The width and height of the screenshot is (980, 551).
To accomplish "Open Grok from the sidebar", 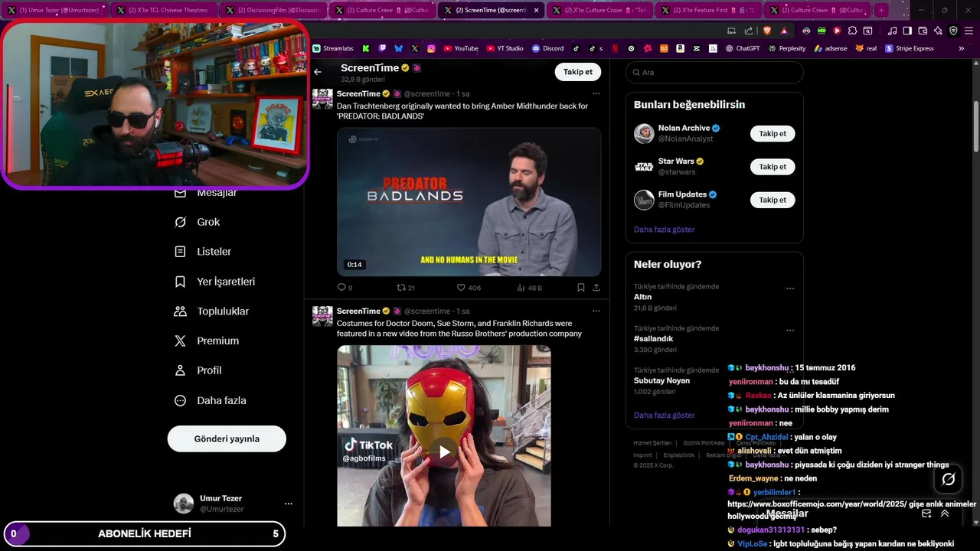I will pos(198,222).
